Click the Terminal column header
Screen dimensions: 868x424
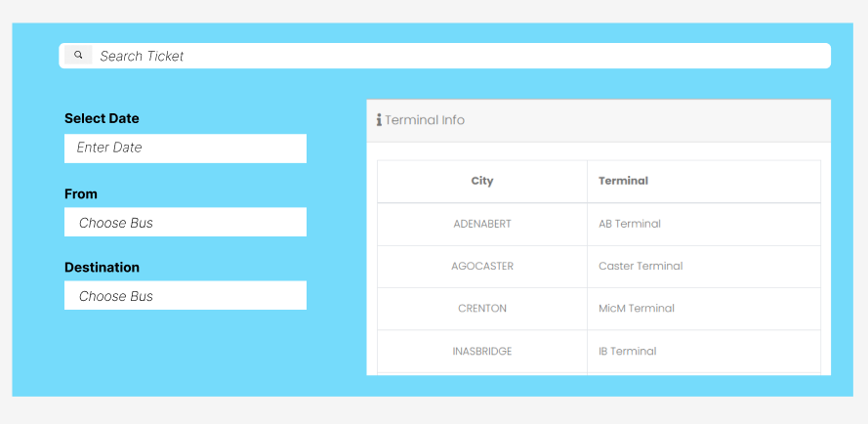point(704,182)
